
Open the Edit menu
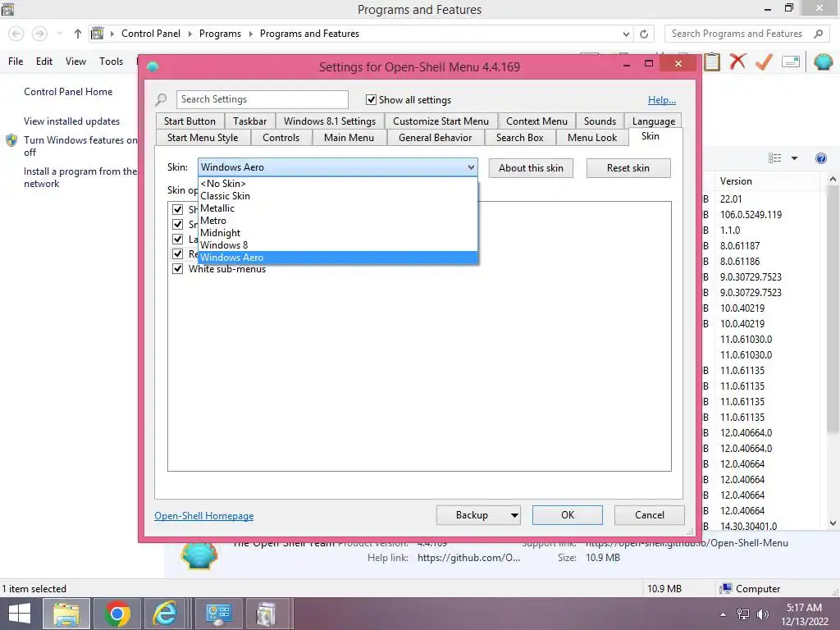(x=44, y=62)
